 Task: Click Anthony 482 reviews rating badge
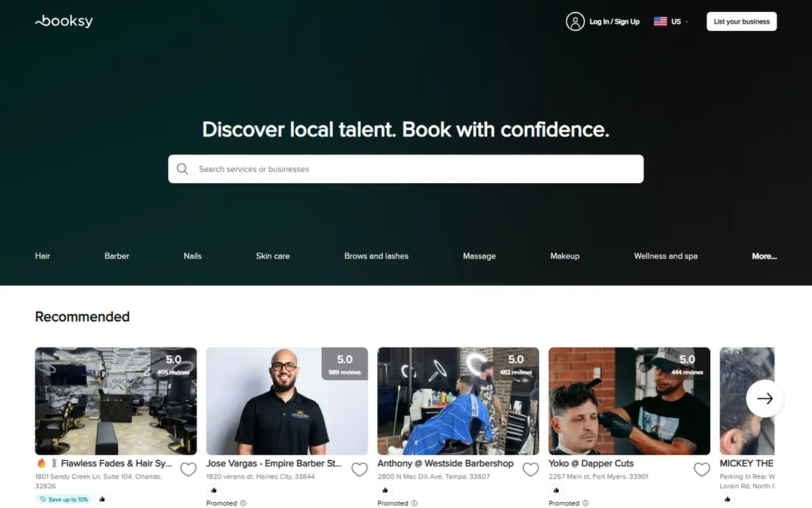point(516,364)
